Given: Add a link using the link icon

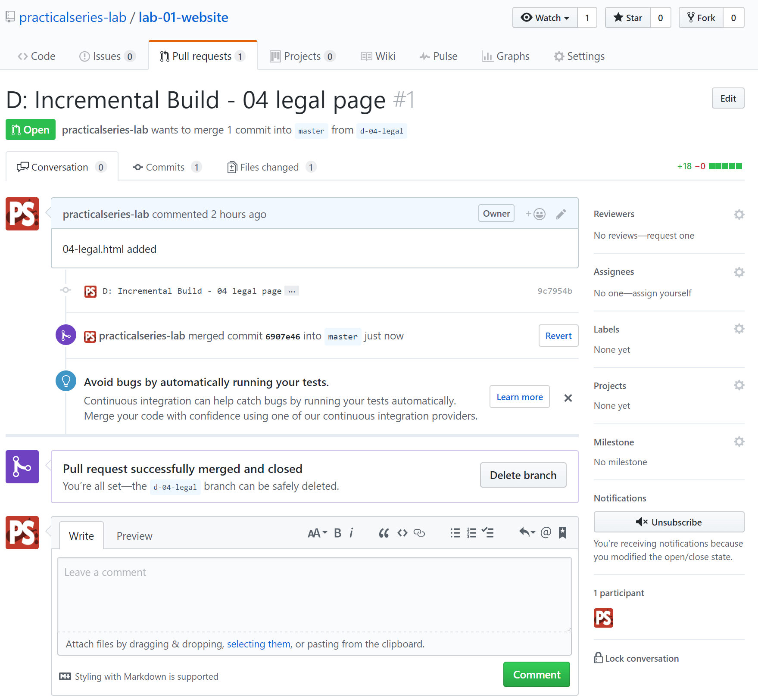Looking at the screenshot, I should tap(419, 533).
